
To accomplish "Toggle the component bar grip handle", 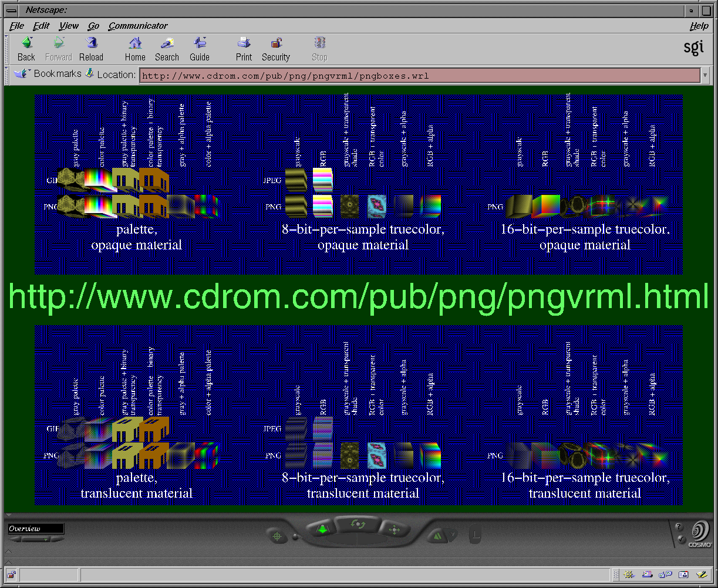I will (x=615, y=575).
